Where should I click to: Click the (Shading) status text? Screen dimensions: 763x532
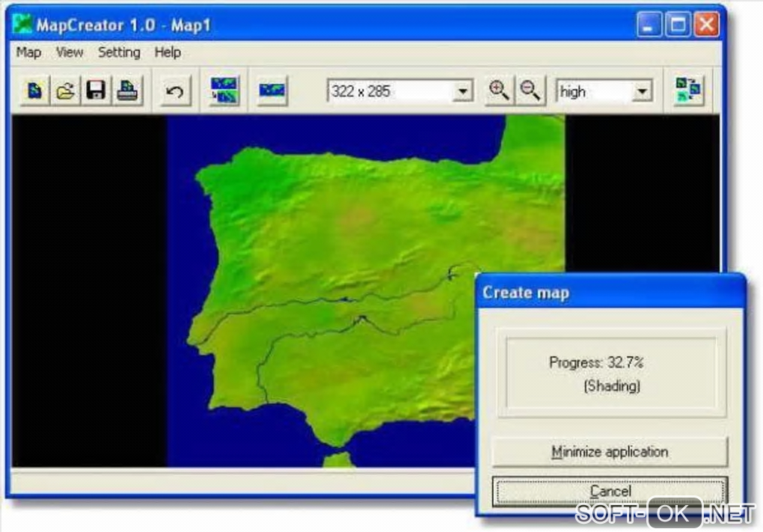click(612, 386)
